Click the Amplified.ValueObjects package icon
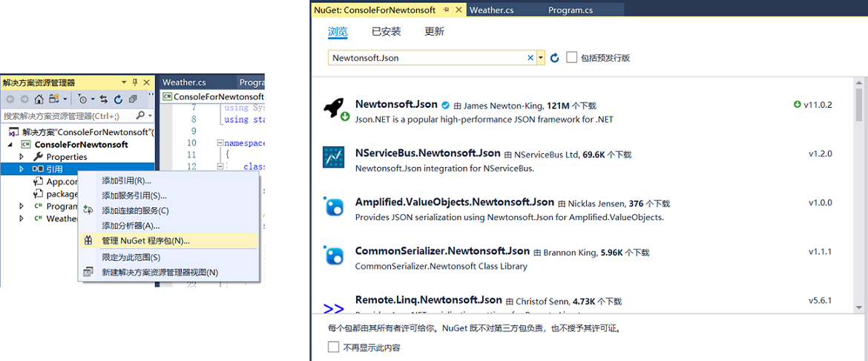The height and width of the screenshot is (361, 868). coord(334,206)
